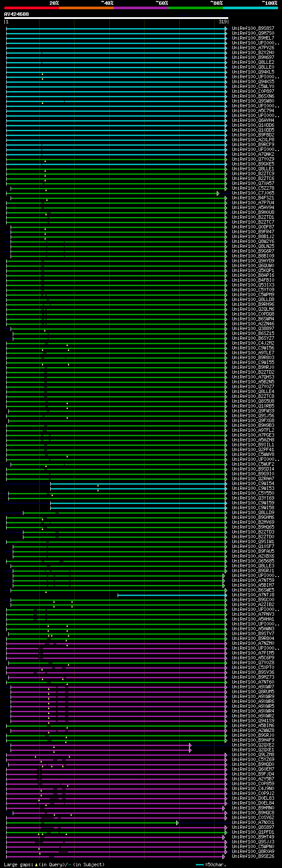Select hit label UniRef100_B9GRJ1

(x=253, y=570)
